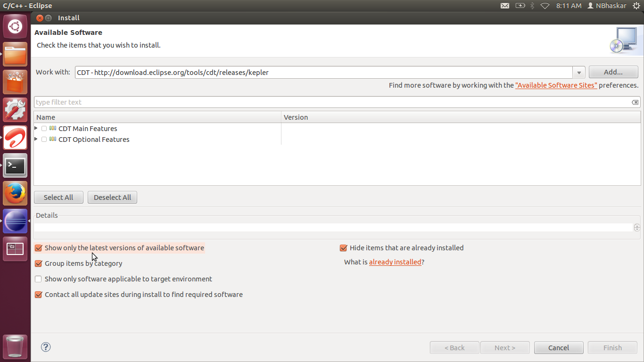Open the Trash in the launcher
Screen dimensions: 644x362
pos(15,347)
